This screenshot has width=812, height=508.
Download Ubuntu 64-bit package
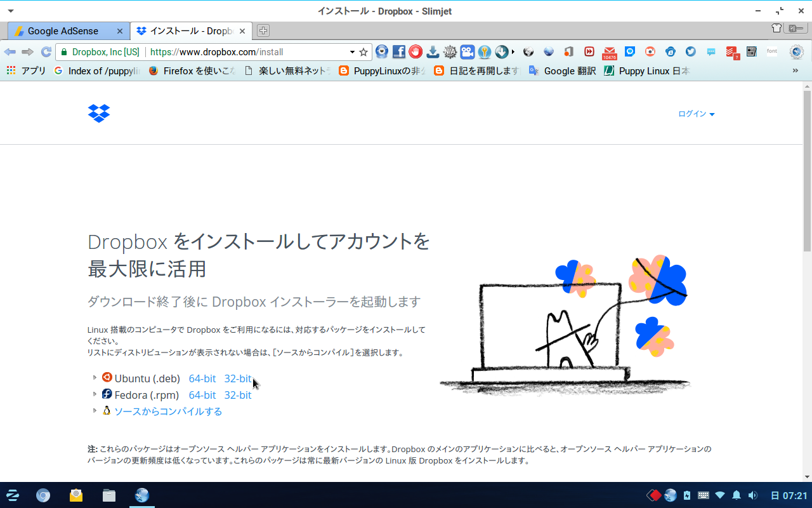[202, 378]
